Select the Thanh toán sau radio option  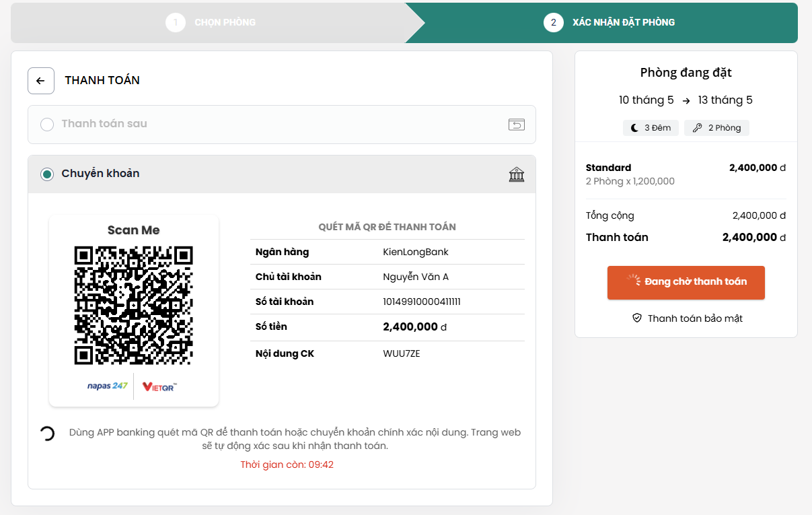coord(47,125)
